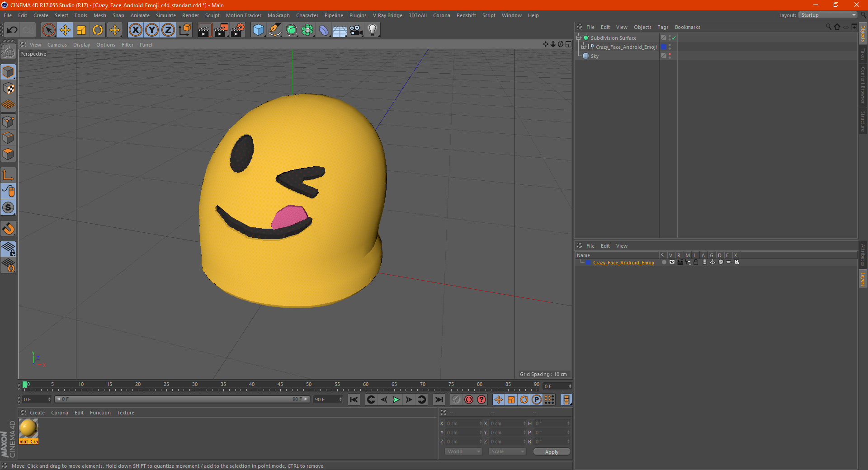Toggle layer View eye icon
Screen dimensions: 868x470
point(672,263)
